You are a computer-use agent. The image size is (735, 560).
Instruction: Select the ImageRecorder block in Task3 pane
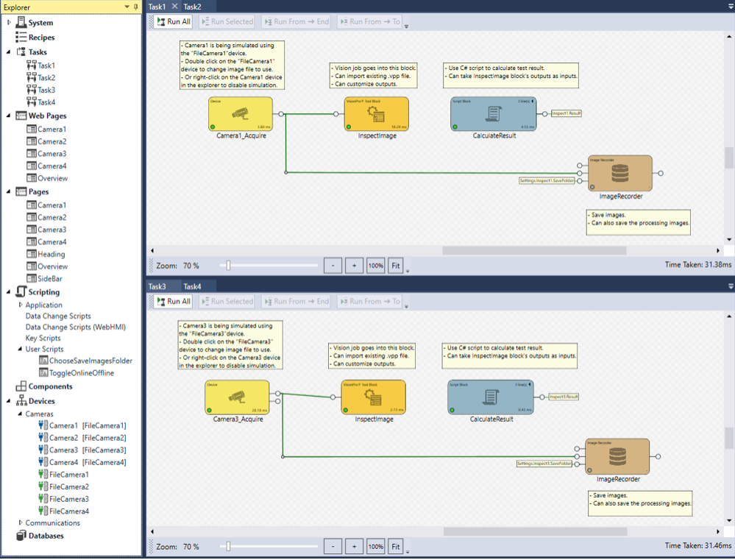tap(617, 457)
